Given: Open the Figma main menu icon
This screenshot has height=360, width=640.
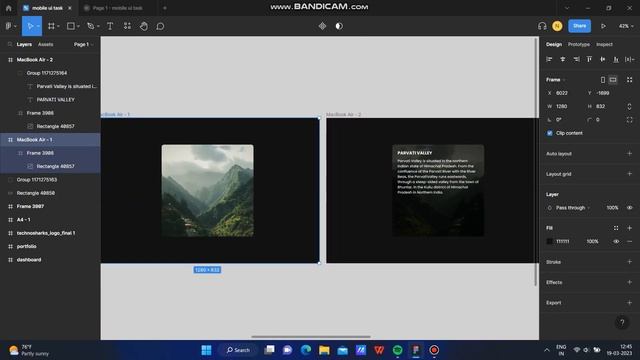Looking at the screenshot, I should [x=9, y=26].
